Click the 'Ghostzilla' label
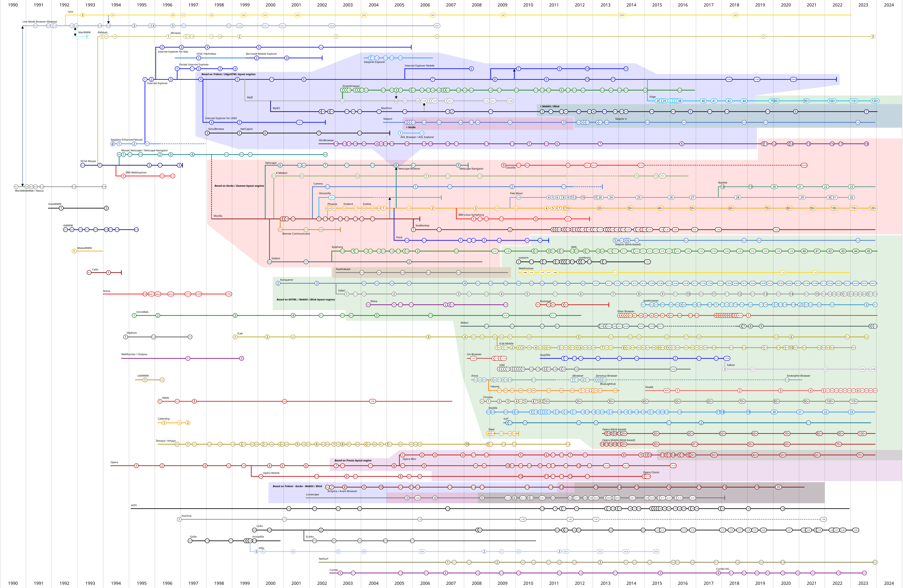The width and height of the screenshot is (903, 588). 324,193
